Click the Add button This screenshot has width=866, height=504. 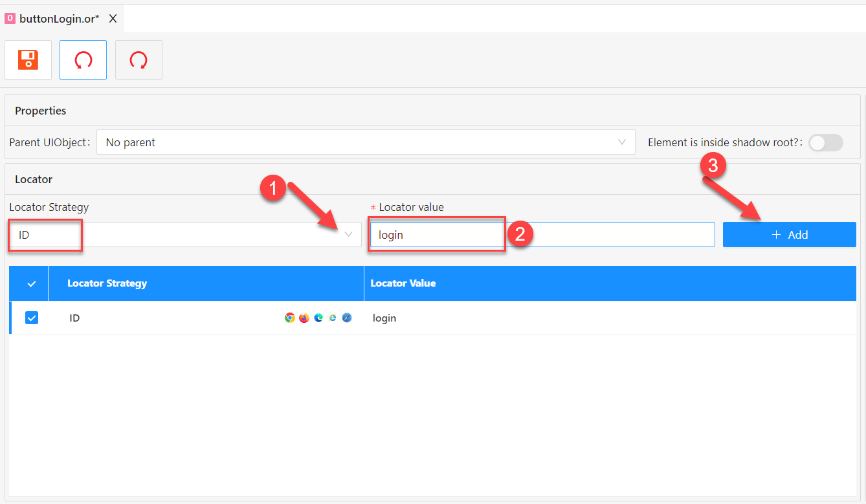pyautogui.click(x=790, y=235)
